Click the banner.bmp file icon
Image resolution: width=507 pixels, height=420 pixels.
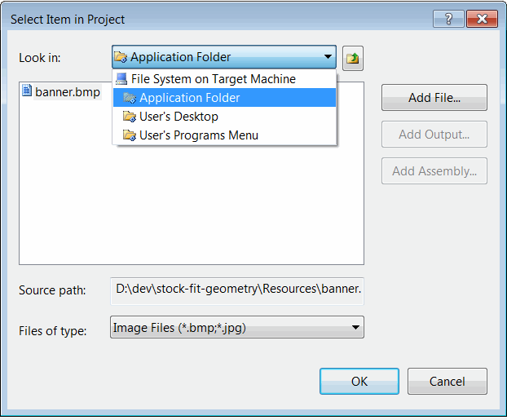coord(27,91)
